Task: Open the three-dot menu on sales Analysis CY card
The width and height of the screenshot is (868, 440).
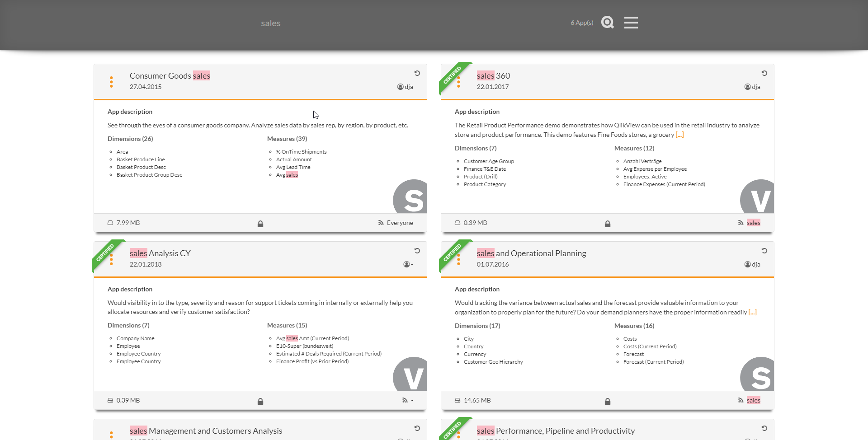Action: (x=111, y=259)
